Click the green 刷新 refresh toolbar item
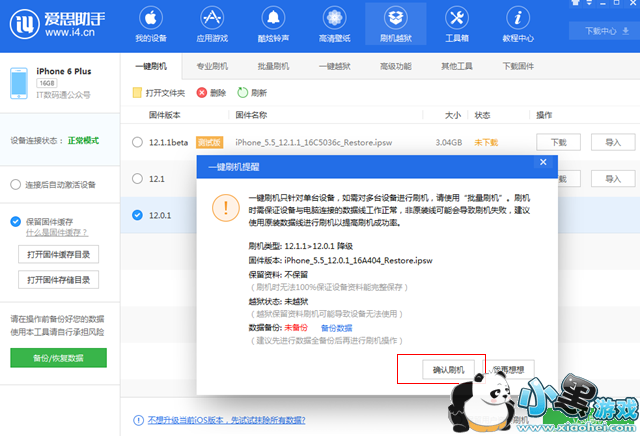This screenshot has height=436, width=640. tap(252, 93)
